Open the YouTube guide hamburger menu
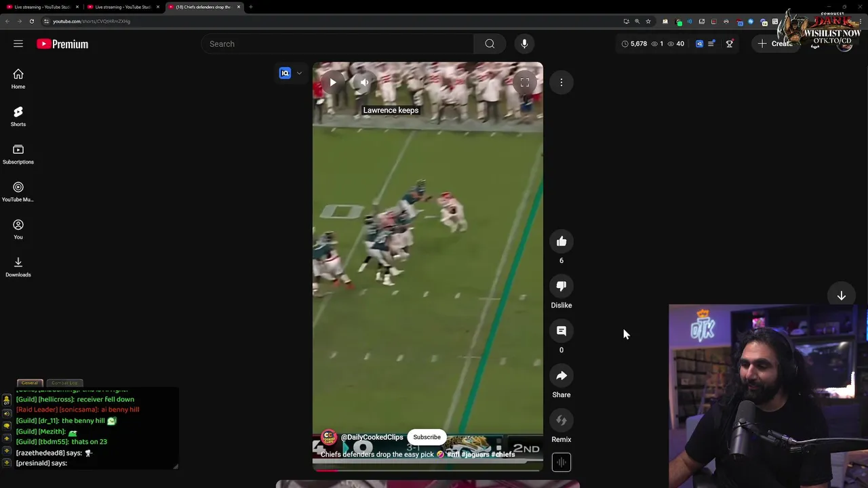868x488 pixels. pyautogui.click(x=18, y=44)
